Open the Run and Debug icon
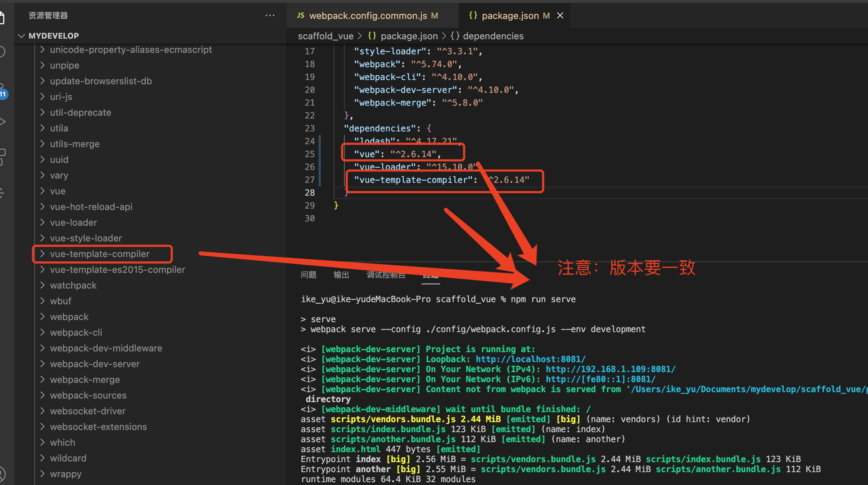 click(3, 122)
